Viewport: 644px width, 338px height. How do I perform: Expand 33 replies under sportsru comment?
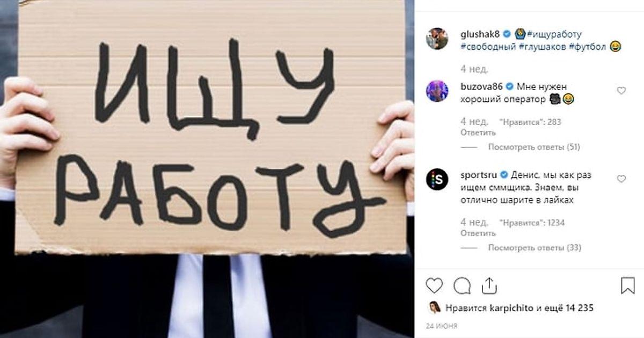tap(534, 248)
